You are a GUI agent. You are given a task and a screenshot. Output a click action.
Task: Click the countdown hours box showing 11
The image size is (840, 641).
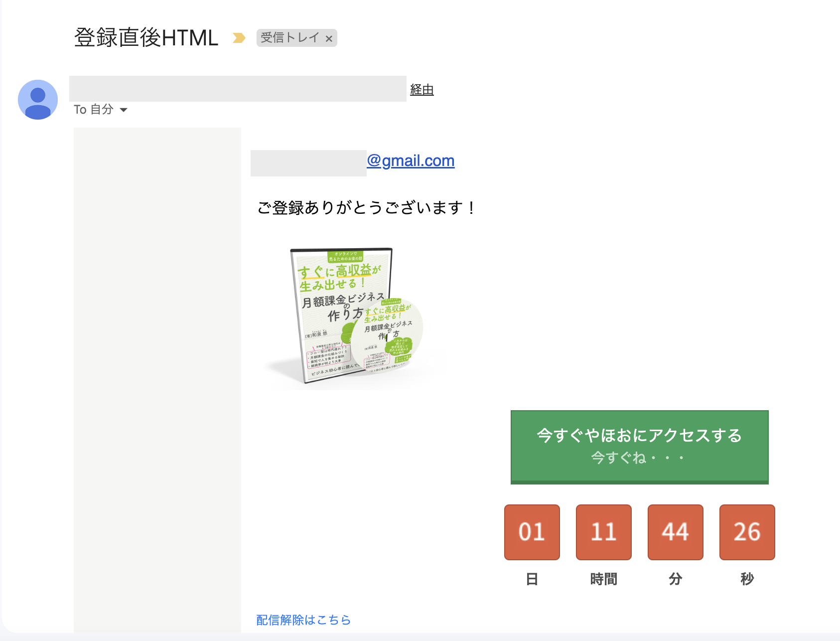pos(603,532)
